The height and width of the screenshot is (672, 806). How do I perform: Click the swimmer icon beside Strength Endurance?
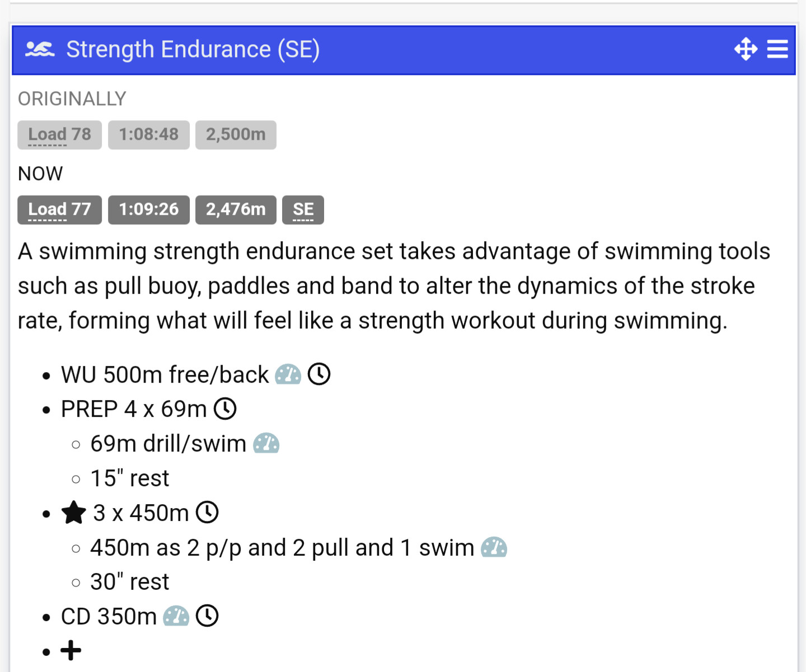point(40,49)
